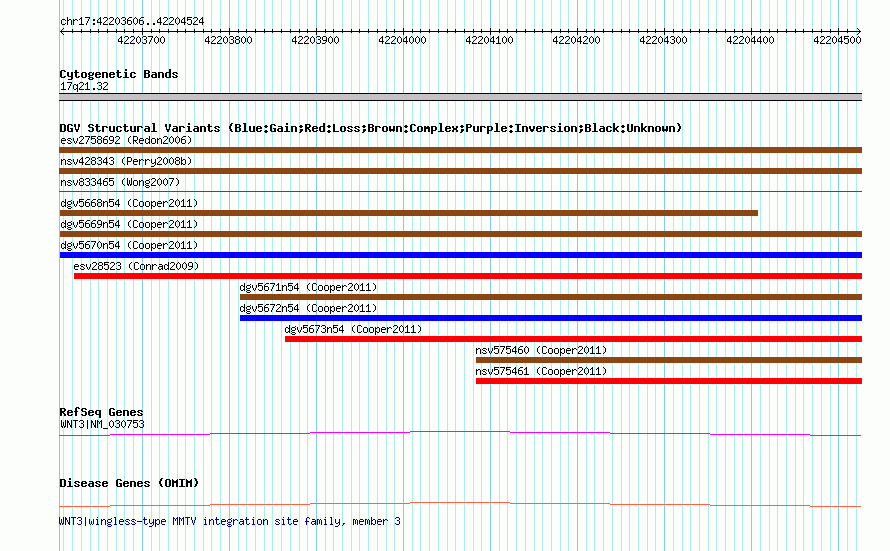The width and height of the screenshot is (890, 551).
Task: Select the shorter brown bar of dgv5668n54
Action: 409,213
